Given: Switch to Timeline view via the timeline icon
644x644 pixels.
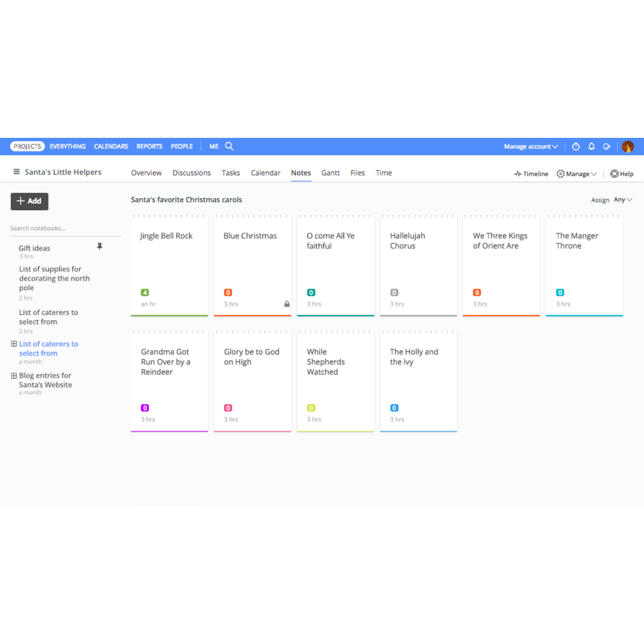Looking at the screenshot, I should point(518,174).
